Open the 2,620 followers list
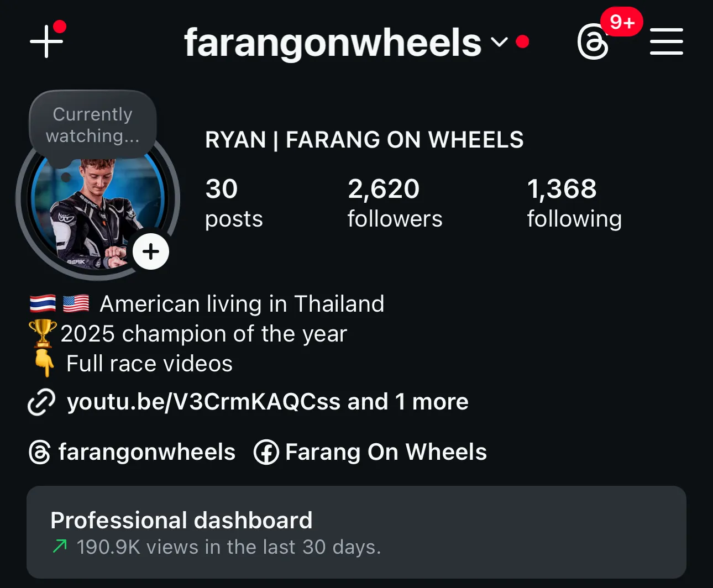 click(395, 203)
